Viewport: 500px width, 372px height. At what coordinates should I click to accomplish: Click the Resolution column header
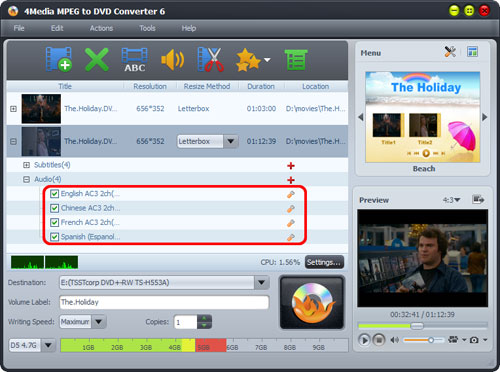(x=150, y=86)
